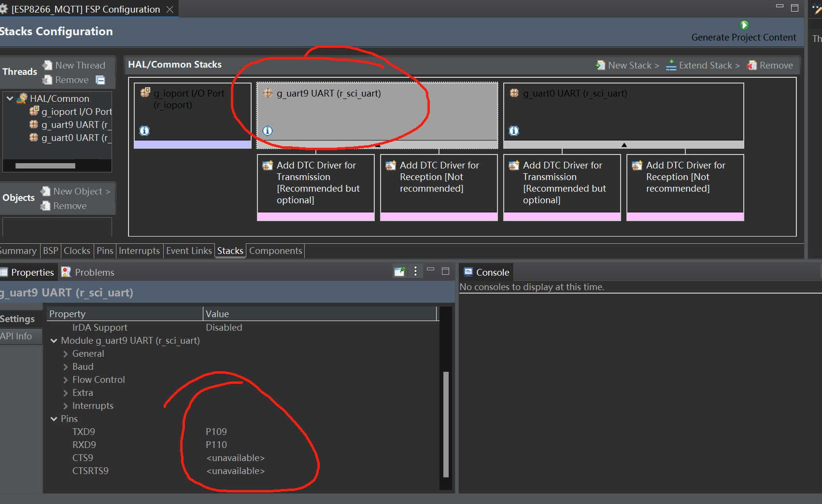The width and height of the screenshot is (822, 504).
Task: Open info icon on g_uart0 stack block
Action: point(514,130)
